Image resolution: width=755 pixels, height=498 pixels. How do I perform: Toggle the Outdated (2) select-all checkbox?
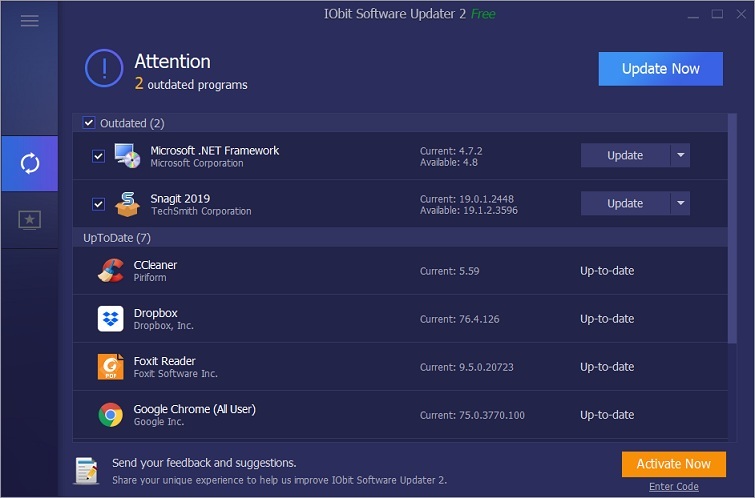(89, 123)
